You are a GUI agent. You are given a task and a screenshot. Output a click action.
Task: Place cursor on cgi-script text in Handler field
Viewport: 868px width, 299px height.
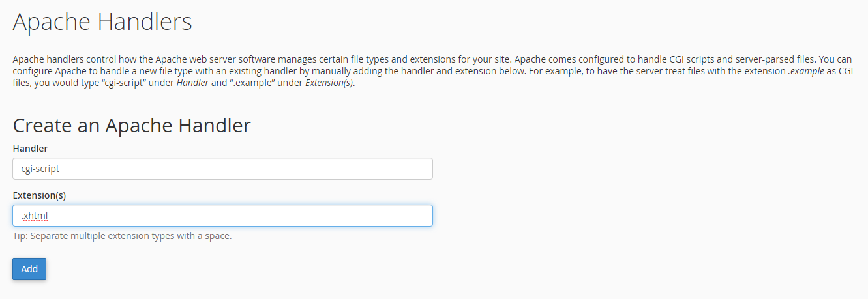40,169
